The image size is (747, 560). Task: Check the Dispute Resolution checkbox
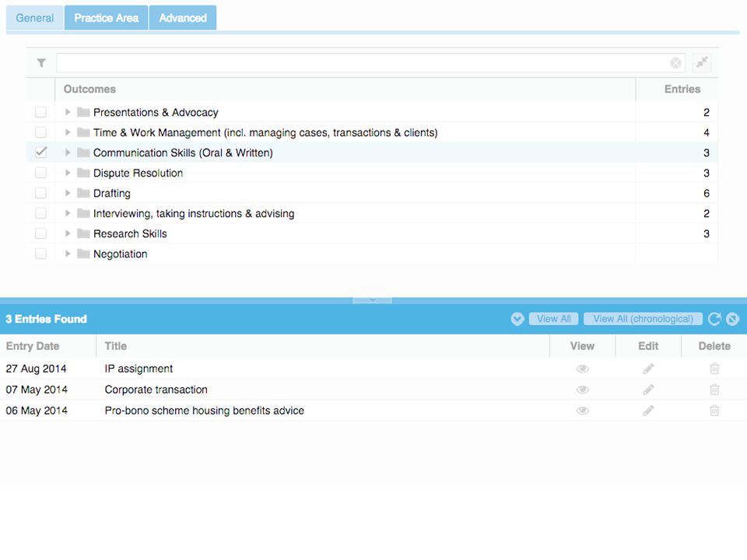click(x=41, y=173)
